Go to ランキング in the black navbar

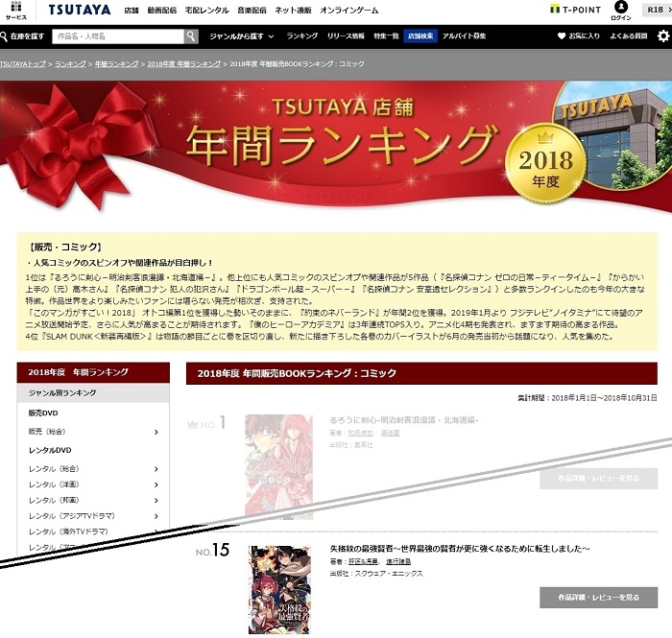[302, 35]
